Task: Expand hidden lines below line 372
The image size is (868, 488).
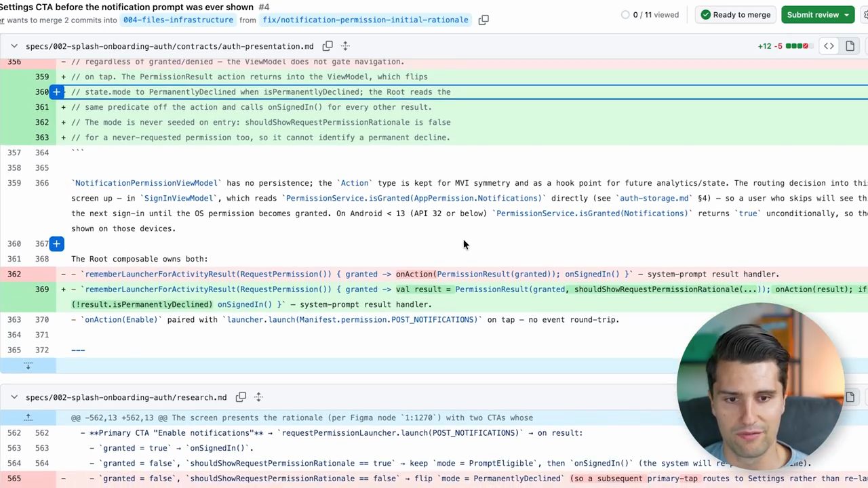Action: [28, 365]
